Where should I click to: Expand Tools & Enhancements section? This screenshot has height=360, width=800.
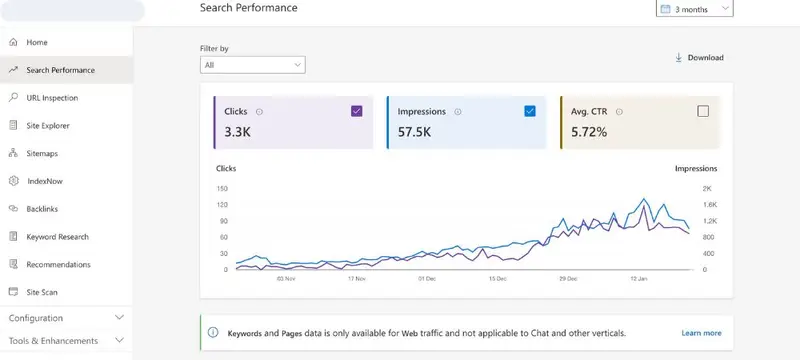tap(66, 341)
